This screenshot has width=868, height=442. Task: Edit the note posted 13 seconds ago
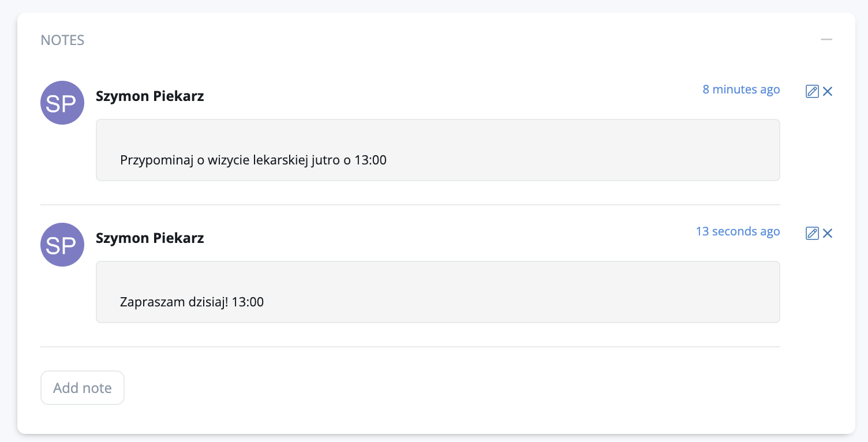click(812, 233)
